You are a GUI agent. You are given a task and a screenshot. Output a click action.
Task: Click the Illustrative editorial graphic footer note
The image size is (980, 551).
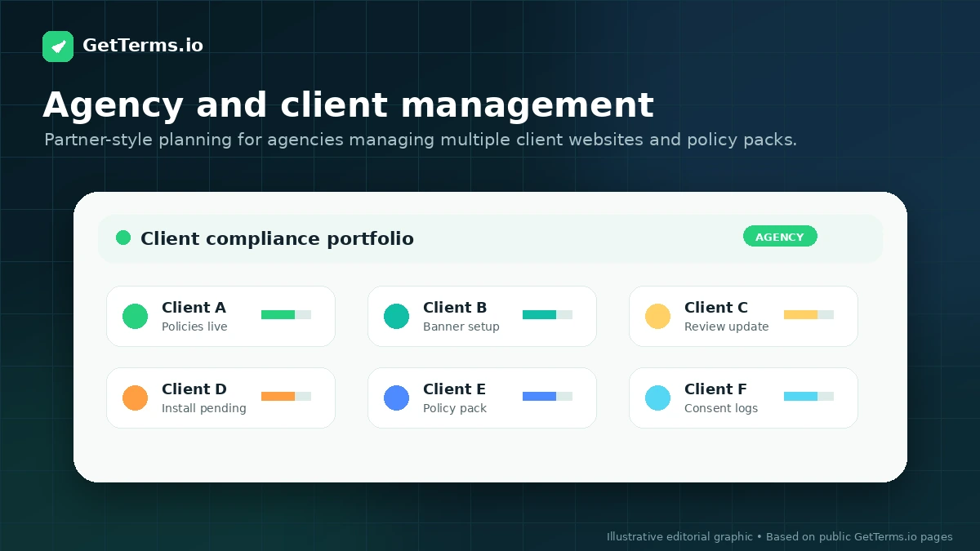pyautogui.click(x=780, y=536)
